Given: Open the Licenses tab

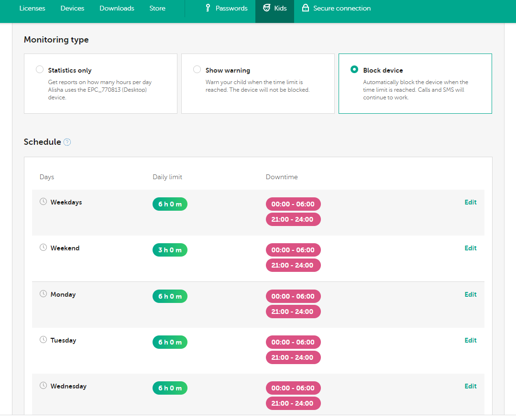Looking at the screenshot, I should [x=32, y=8].
